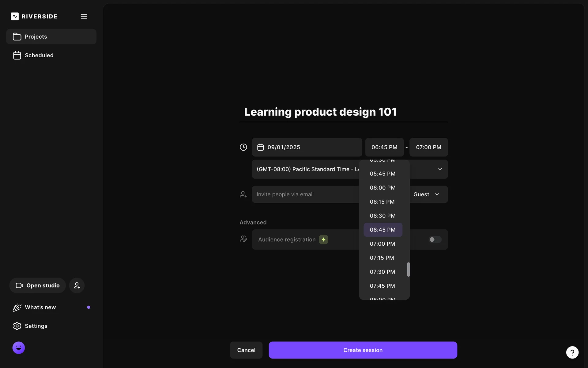
Task: Choose 06:00 PM in the time list
Action: pos(383,188)
